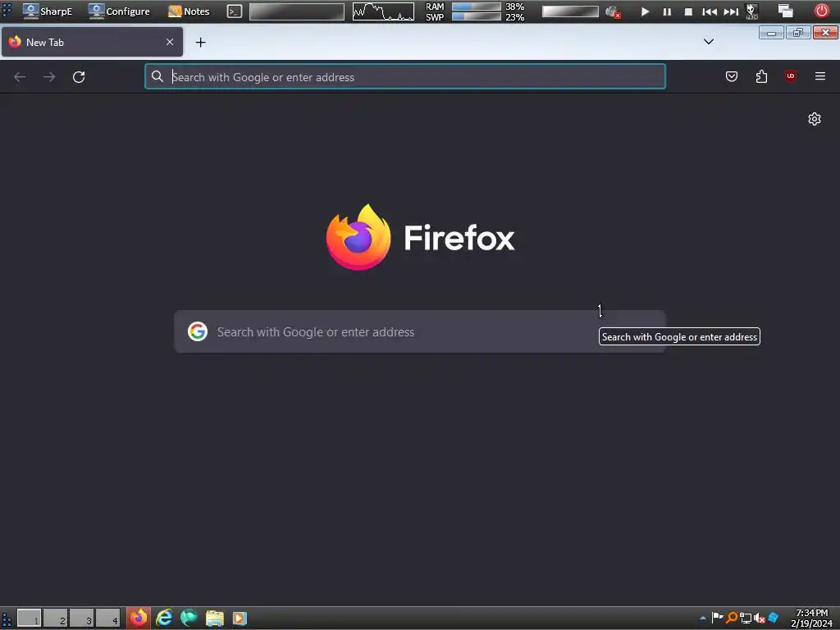Image resolution: width=840 pixels, height=630 pixels.
Task: Launch the terminal icon in the top bar
Action: click(x=234, y=11)
